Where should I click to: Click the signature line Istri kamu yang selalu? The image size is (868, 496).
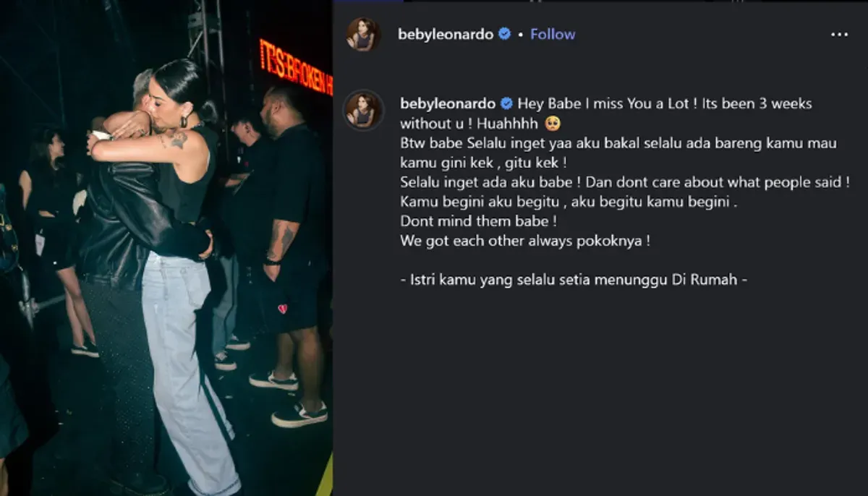[x=574, y=279]
